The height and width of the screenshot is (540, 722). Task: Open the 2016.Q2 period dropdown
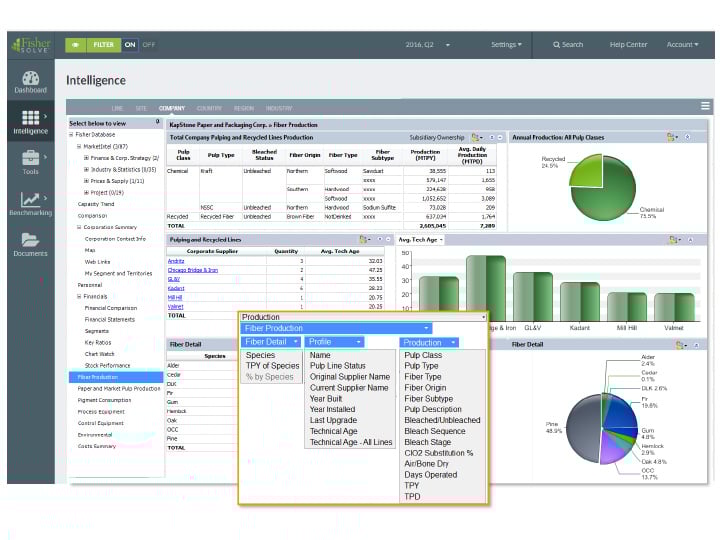pyautogui.click(x=427, y=45)
